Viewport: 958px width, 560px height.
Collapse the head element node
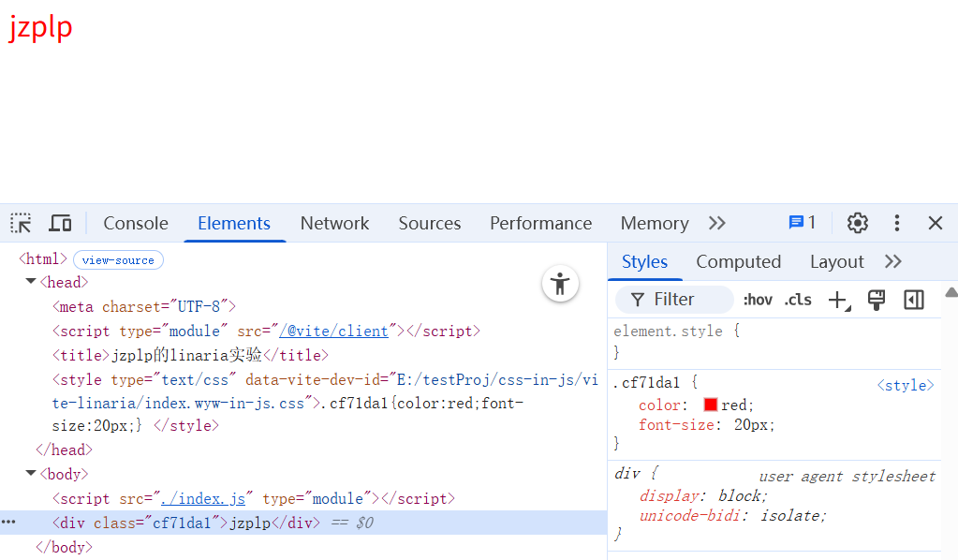coord(31,282)
